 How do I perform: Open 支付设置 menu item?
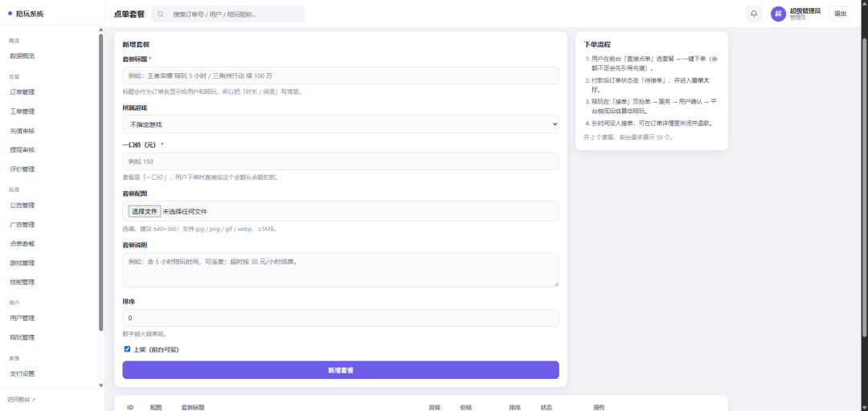(23, 373)
